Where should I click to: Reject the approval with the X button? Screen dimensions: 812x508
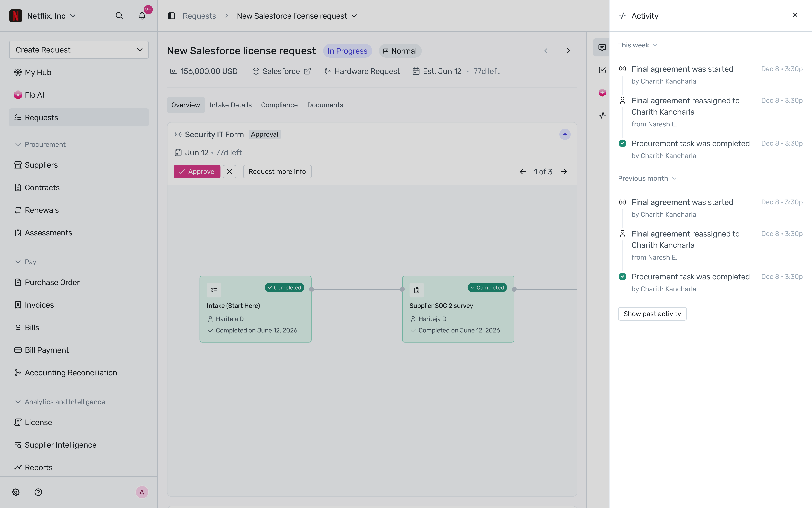tap(230, 172)
